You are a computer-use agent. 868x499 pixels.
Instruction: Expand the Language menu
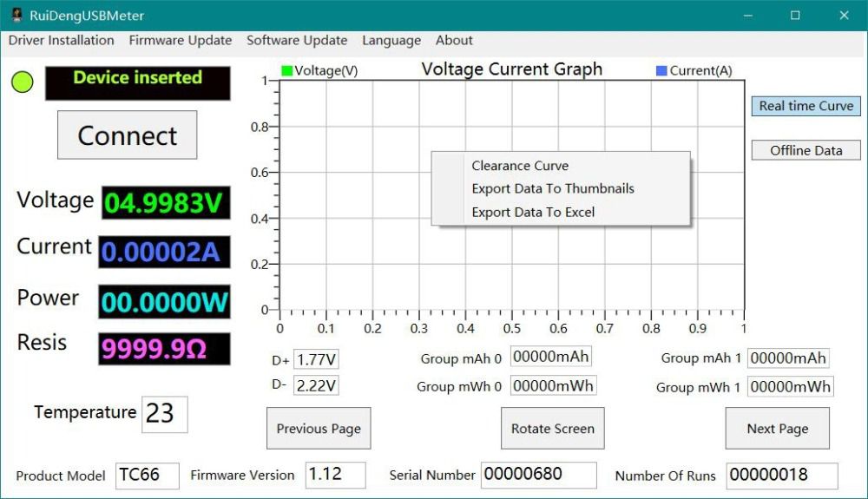coord(391,40)
